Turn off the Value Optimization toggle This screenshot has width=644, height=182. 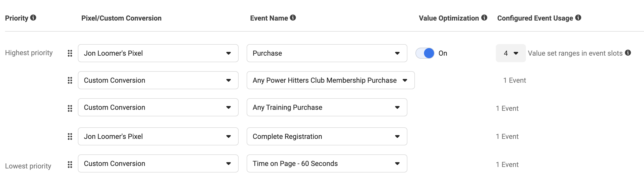click(425, 53)
